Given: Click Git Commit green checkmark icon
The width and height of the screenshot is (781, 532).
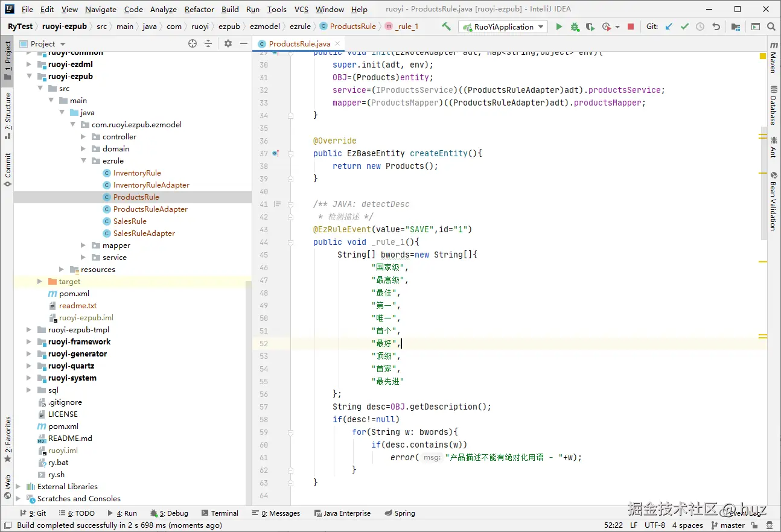Looking at the screenshot, I should [x=684, y=27].
